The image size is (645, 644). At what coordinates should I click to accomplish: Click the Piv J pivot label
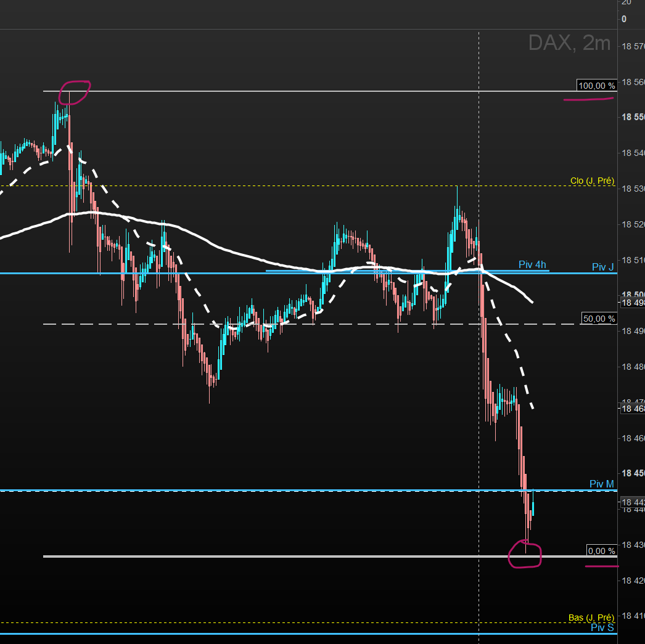[x=602, y=267]
